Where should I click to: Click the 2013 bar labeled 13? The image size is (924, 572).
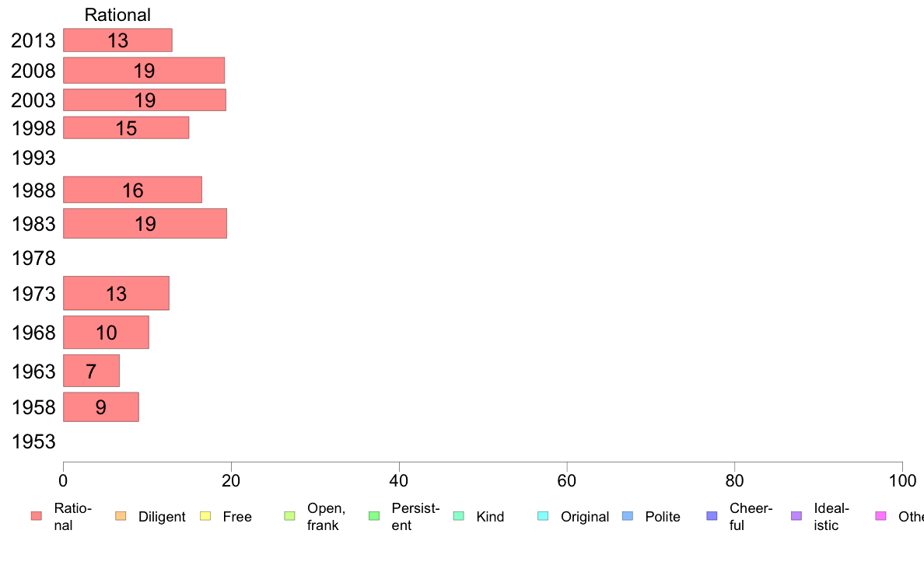point(118,40)
